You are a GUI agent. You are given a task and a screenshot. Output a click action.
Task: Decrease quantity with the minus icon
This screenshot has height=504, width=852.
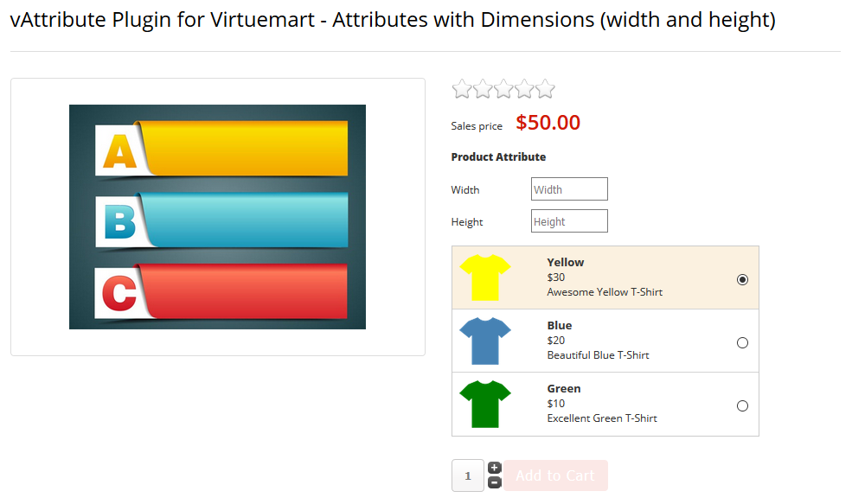[495, 482]
